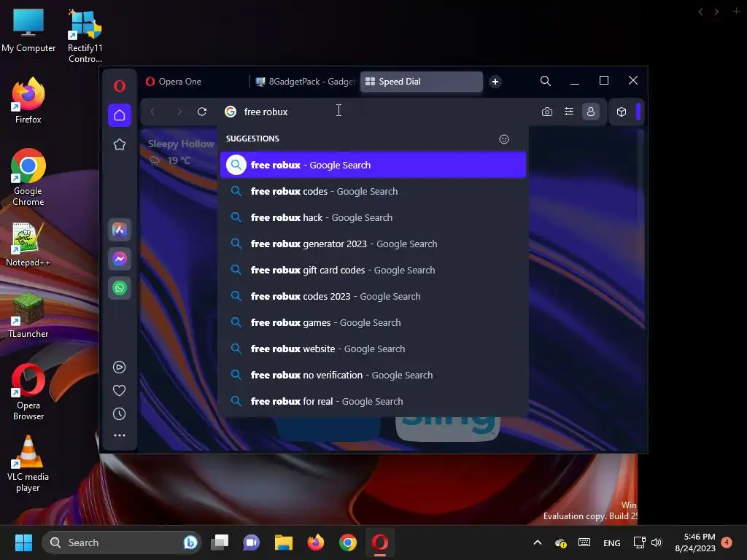Open Pinboards heart icon in sidebar
This screenshot has height=560, width=747.
[x=120, y=391]
